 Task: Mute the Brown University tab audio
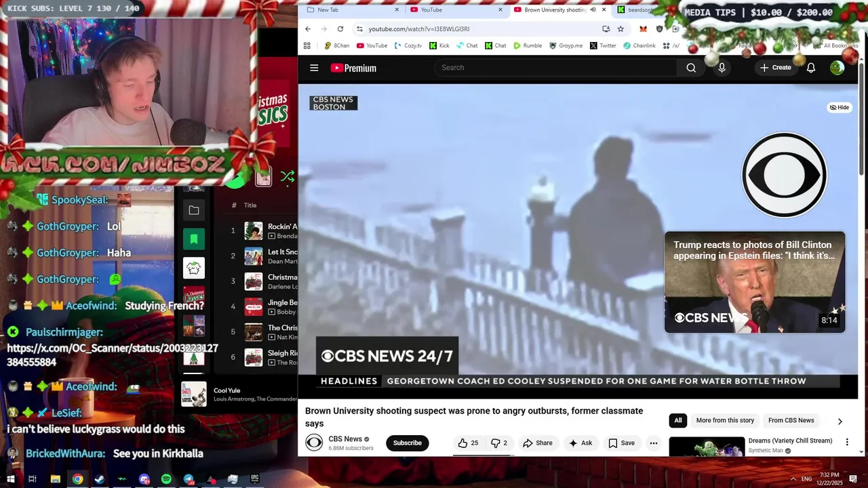click(x=593, y=10)
